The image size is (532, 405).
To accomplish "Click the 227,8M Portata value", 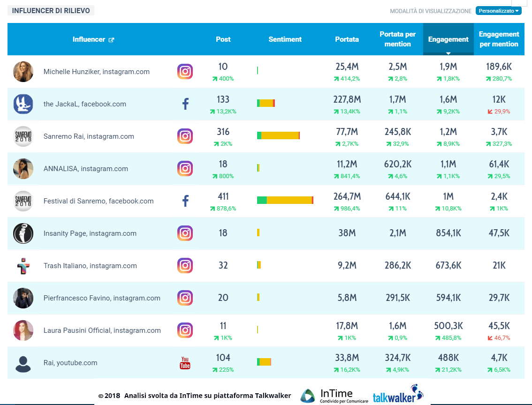I will click(347, 99).
